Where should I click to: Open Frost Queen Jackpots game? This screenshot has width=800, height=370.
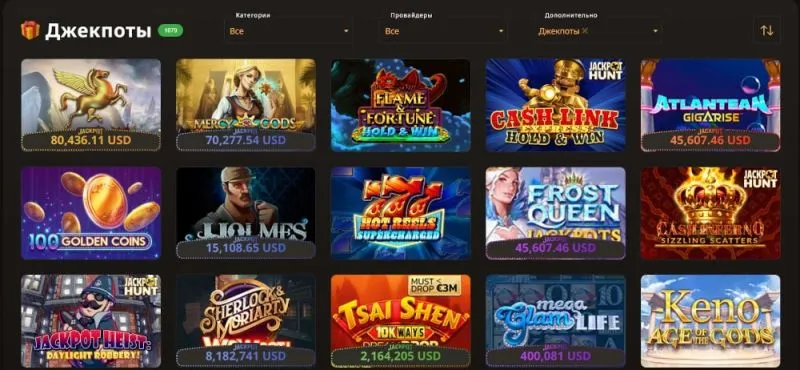[555, 213]
